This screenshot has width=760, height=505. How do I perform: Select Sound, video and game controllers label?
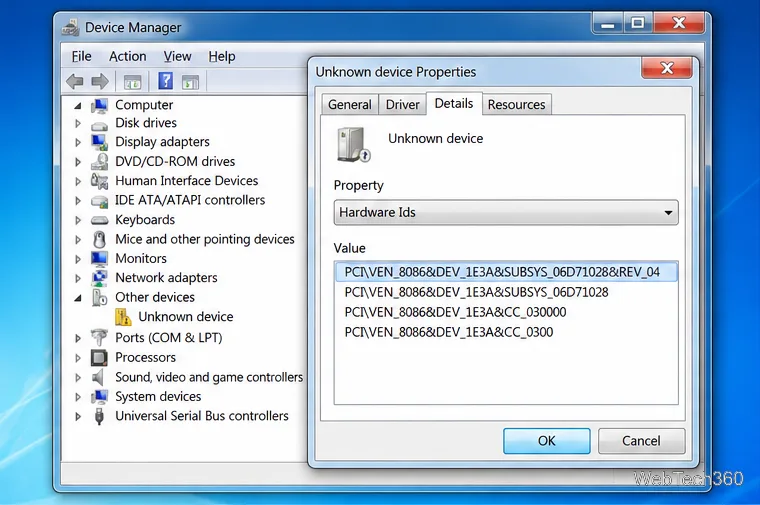tap(209, 377)
